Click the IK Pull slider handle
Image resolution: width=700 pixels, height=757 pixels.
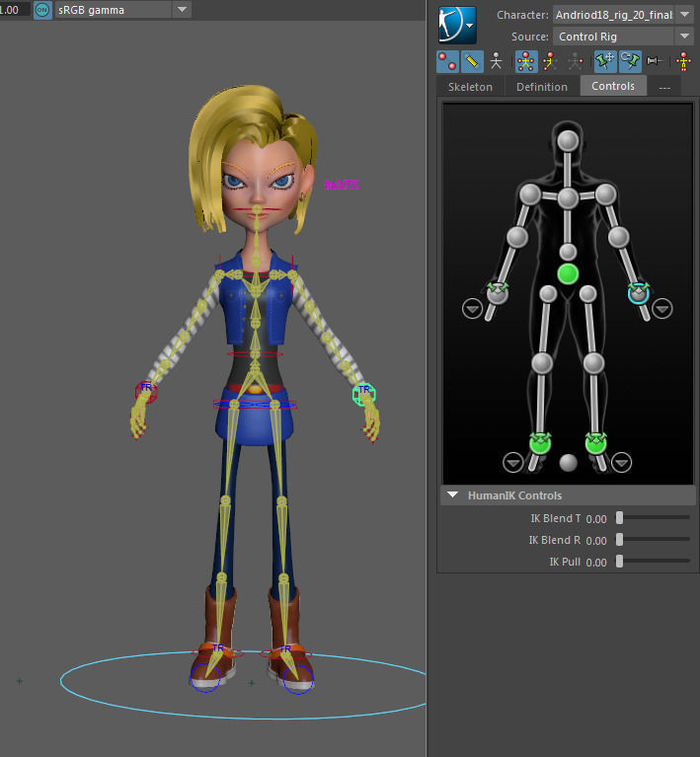click(x=619, y=561)
